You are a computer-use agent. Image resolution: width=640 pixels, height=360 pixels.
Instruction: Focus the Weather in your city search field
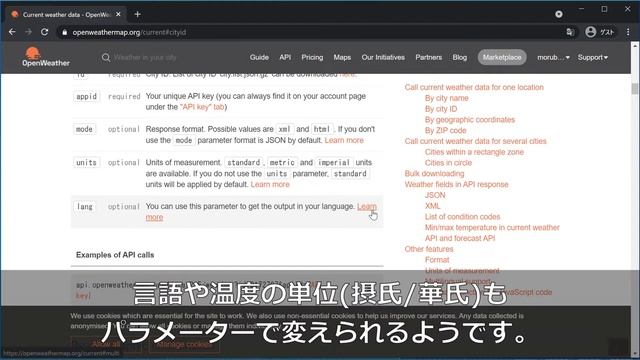[x=145, y=58]
